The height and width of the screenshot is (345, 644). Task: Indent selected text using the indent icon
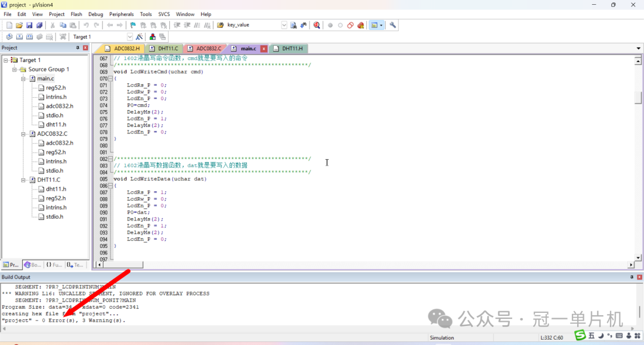coord(177,25)
